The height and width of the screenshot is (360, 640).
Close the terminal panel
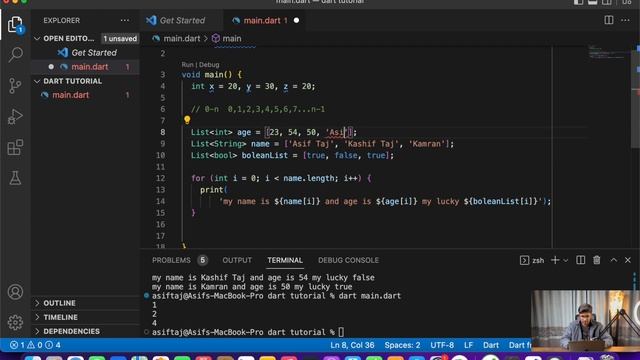pos(628,260)
